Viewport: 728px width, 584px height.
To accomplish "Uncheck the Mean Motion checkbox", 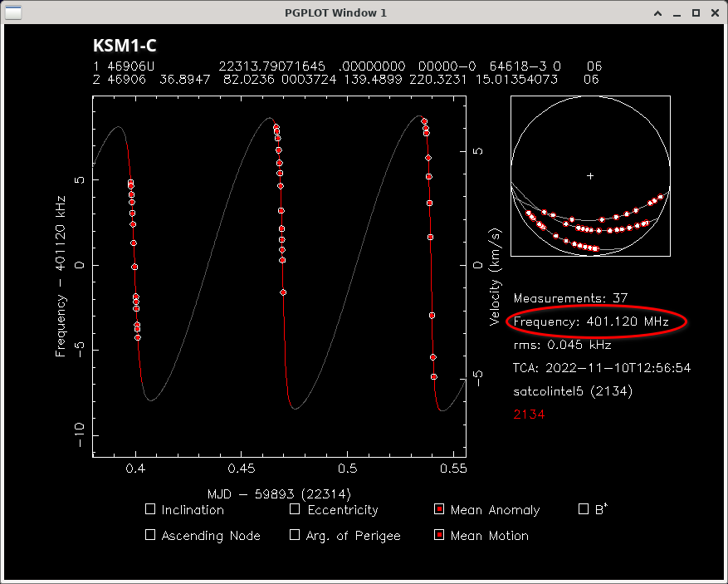I will click(439, 535).
